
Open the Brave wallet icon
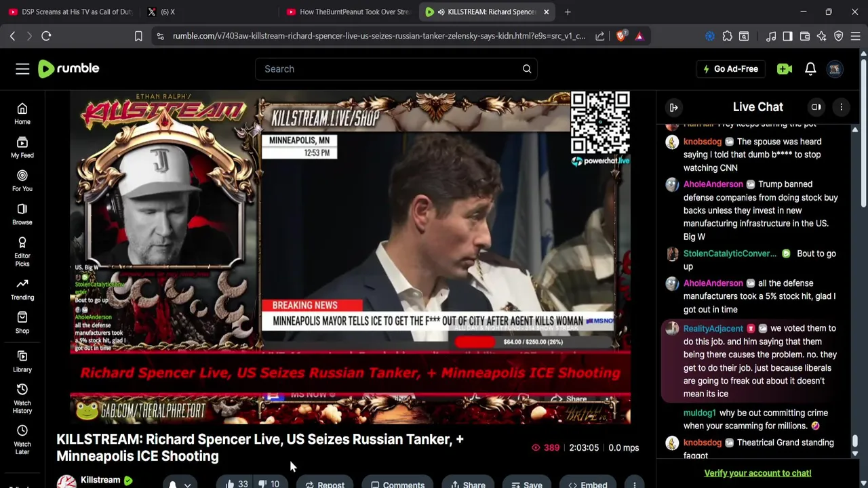click(805, 36)
